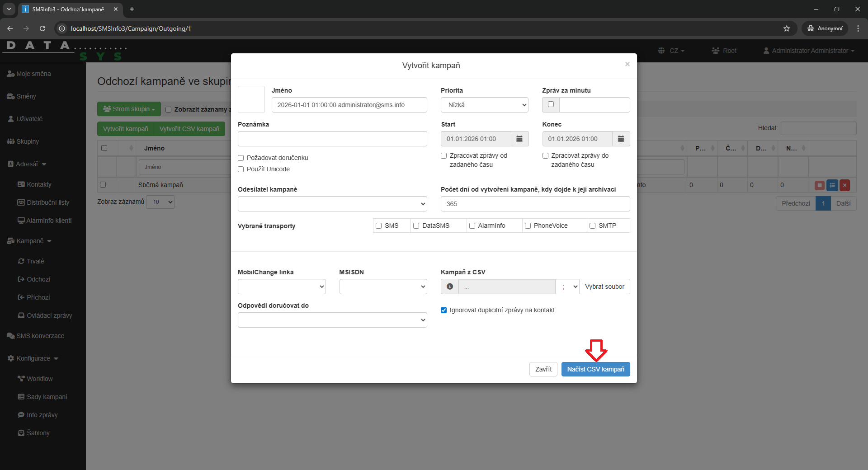Image resolution: width=868 pixels, height=470 pixels.
Task: Expand the Odpovědi doručovat do dropdown
Action: click(x=332, y=320)
